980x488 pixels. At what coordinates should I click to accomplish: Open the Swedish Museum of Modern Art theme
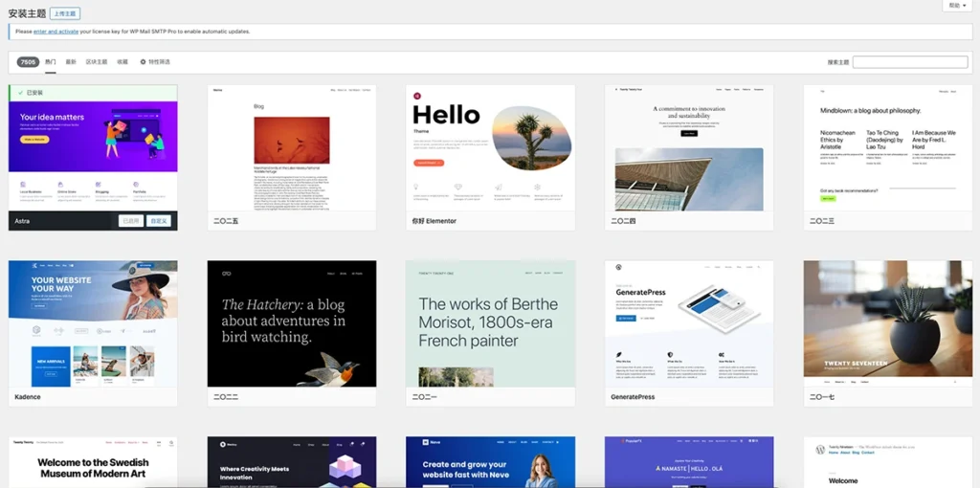(x=93, y=462)
